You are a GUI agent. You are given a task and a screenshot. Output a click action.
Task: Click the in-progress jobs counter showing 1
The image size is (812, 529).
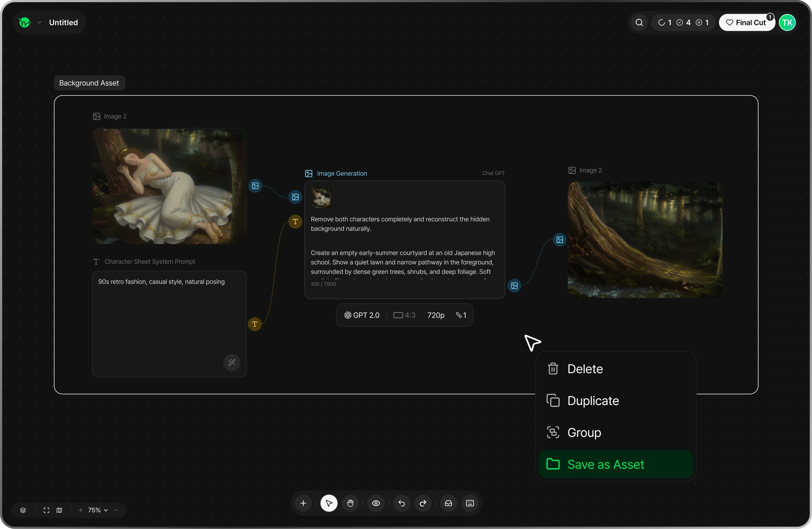[665, 23]
